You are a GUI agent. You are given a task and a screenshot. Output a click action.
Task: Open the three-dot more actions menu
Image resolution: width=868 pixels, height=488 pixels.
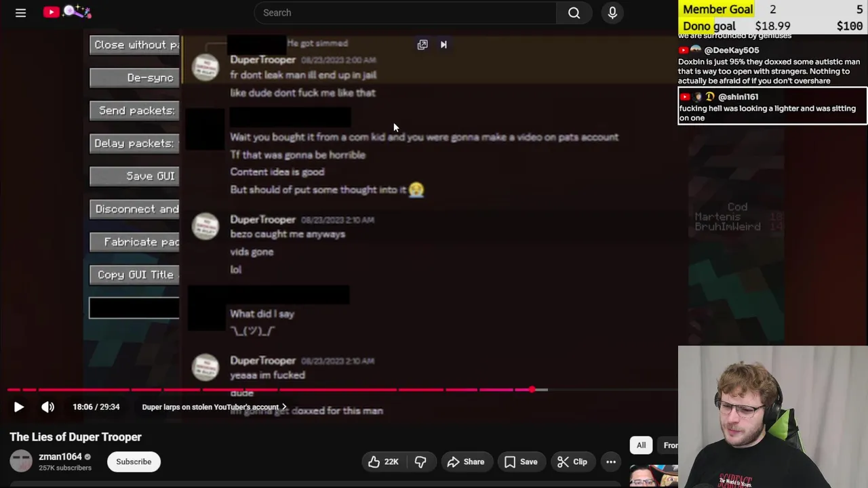(x=611, y=462)
